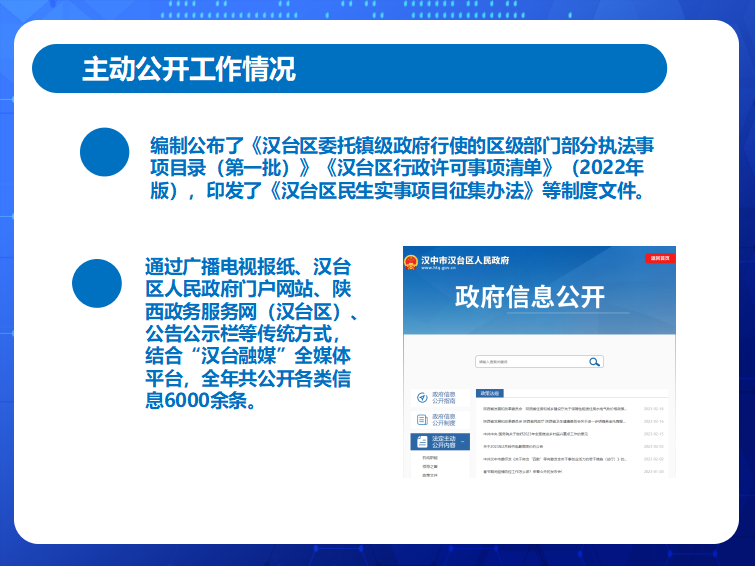This screenshot has height=566, width=755.
Task: Click the 汉中市汉台区人民政府 site title
Action: click(x=465, y=260)
